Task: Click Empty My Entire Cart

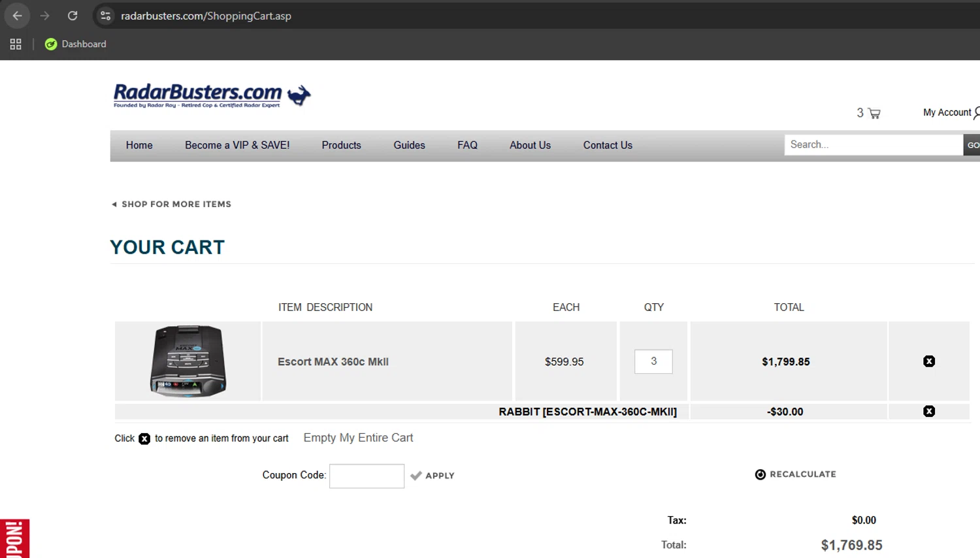Action: tap(358, 438)
